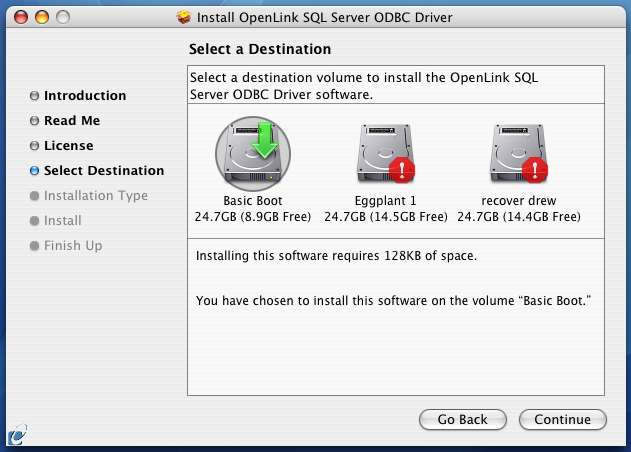The width and height of the screenshot is (631, 452).
Task: Click the green arrow on Basic Boot
Action: [264, 140]
